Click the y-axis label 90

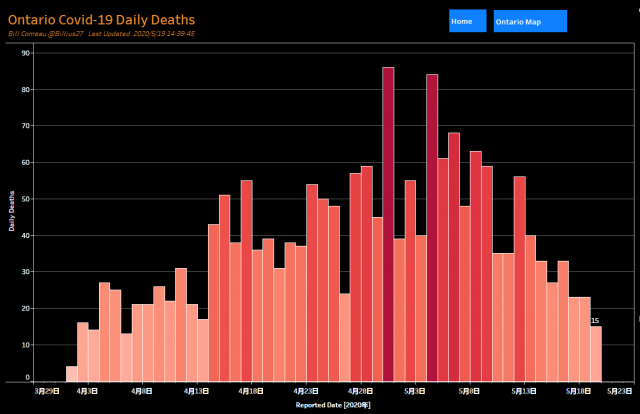[26, 53]
